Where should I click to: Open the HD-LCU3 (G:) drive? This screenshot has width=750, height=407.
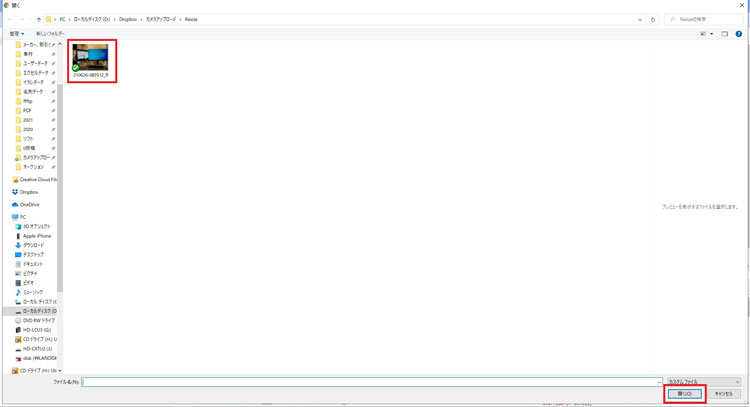pyautogui.click(x=36, y=330)
